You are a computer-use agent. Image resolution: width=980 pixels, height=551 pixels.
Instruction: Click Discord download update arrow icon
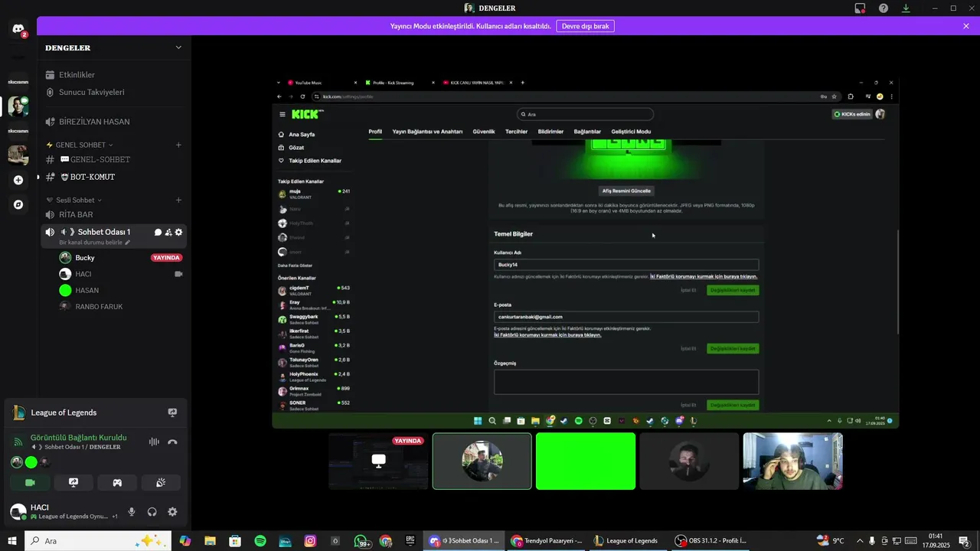[x=906, y=8]
